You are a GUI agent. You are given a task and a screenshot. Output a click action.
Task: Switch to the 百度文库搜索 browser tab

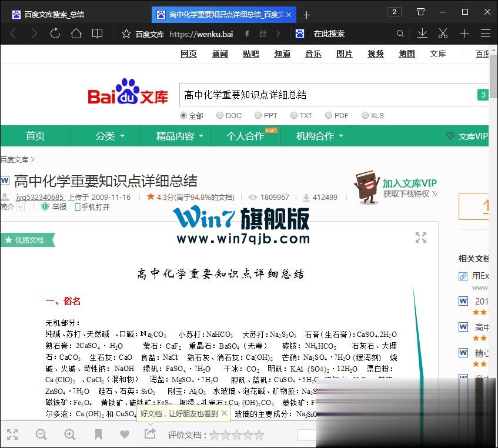[54, 14]
